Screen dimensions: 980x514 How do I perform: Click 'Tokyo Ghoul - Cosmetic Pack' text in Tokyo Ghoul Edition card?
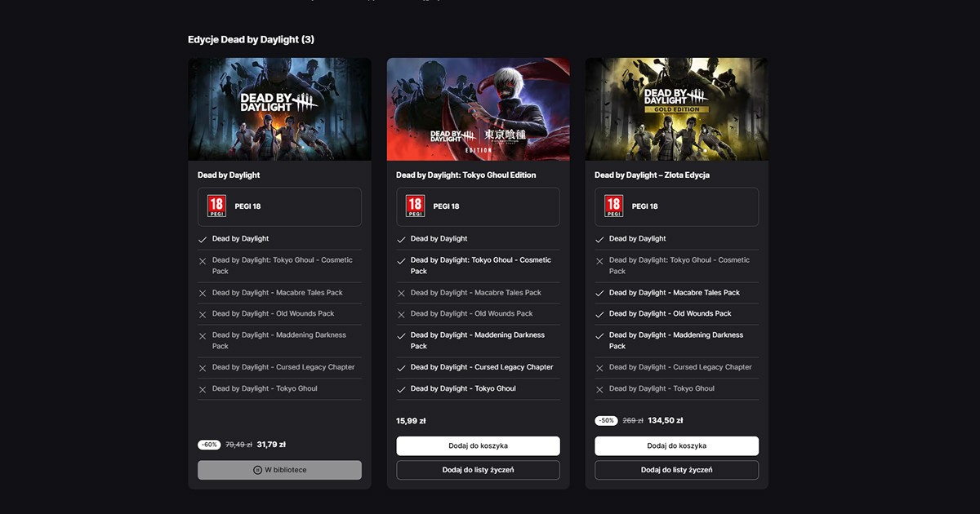[x=481, y=265]
